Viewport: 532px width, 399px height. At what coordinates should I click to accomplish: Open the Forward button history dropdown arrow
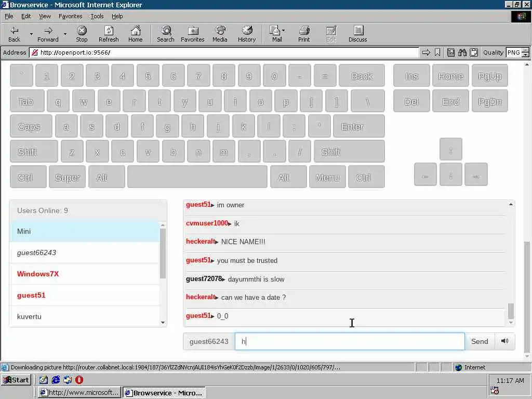(x=65, y=34)
